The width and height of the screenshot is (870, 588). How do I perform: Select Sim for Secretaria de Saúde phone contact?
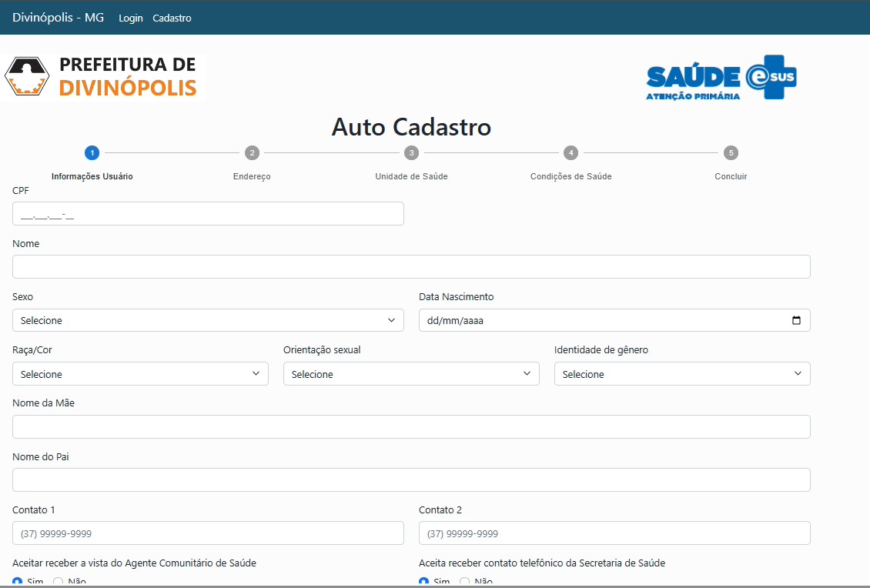tap(423, 583)
